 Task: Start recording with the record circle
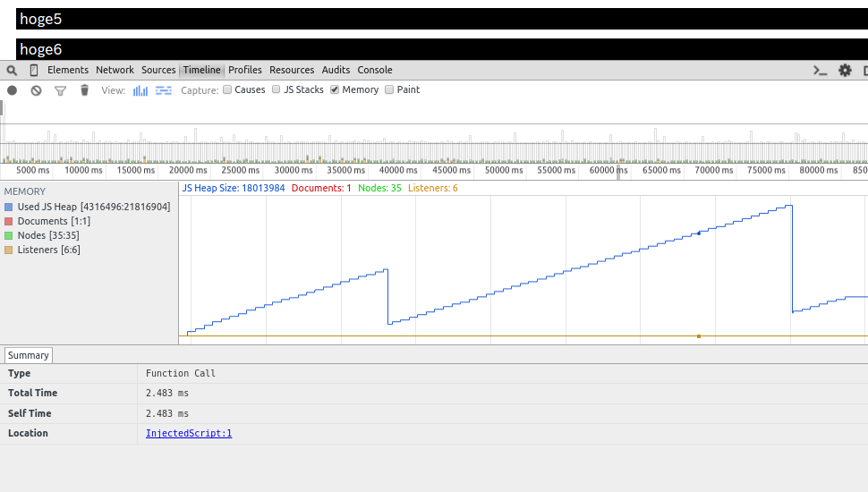13,90
